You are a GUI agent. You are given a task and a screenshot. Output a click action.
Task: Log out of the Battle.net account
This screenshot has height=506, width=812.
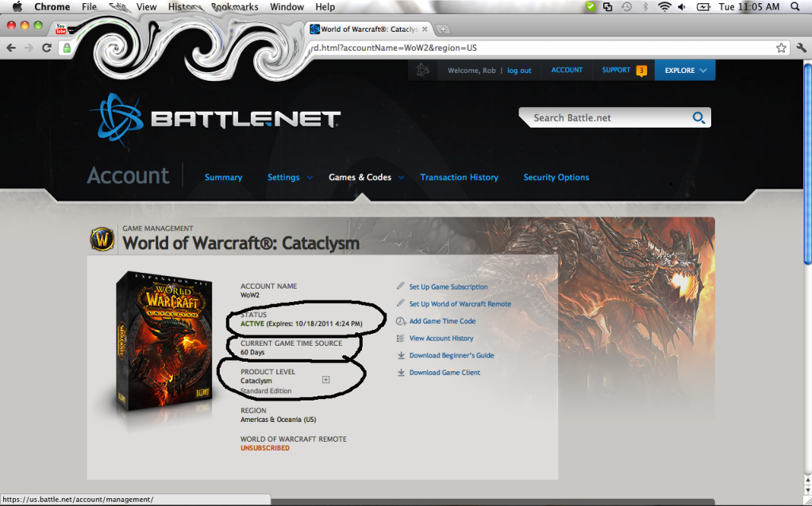tap(519, 71)
